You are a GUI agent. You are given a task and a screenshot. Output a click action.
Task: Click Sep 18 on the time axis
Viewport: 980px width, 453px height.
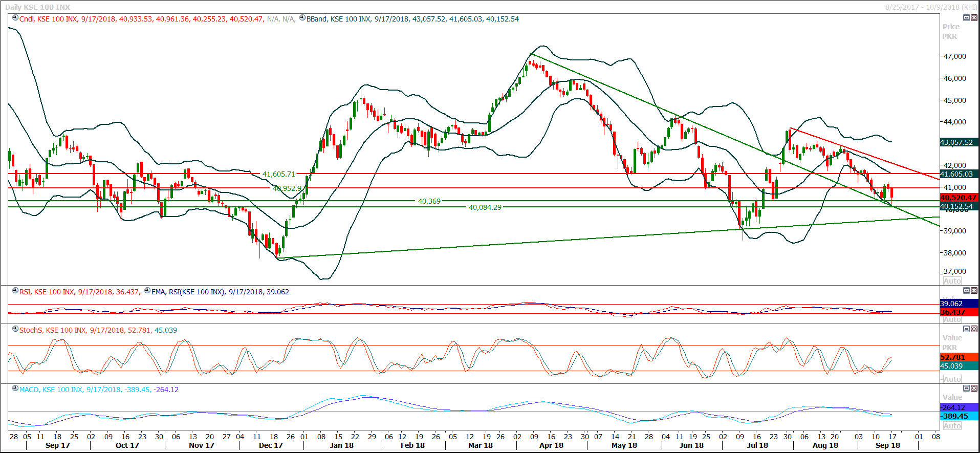point(888,445)
